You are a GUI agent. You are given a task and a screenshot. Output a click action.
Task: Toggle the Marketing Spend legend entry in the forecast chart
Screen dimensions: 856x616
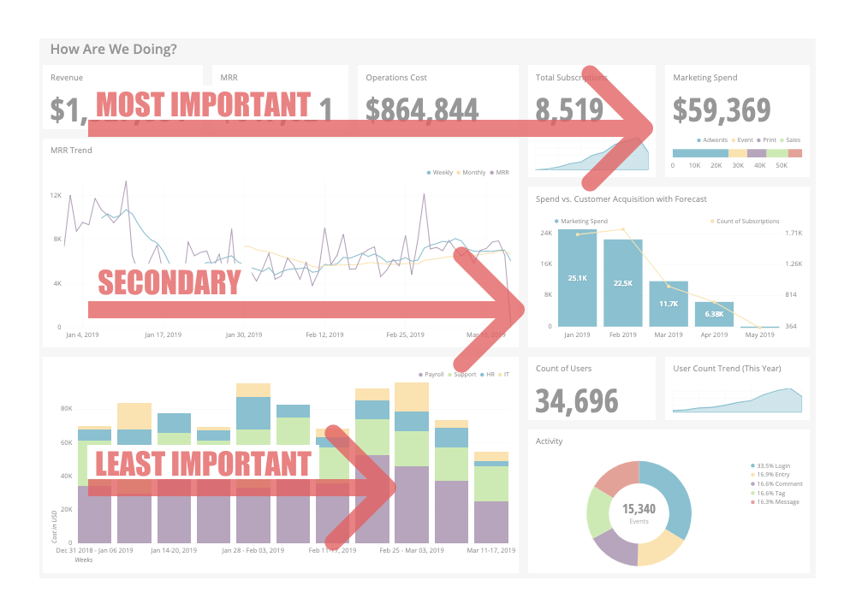[581, 221]
